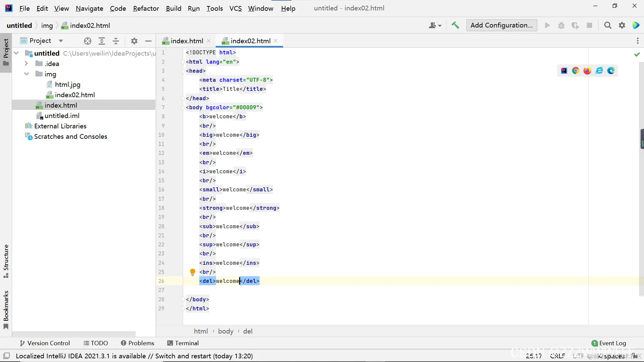This screenshot has height=362, width=644.
Task: Open the Project view dropdown
Action: [x=61, y=41]
